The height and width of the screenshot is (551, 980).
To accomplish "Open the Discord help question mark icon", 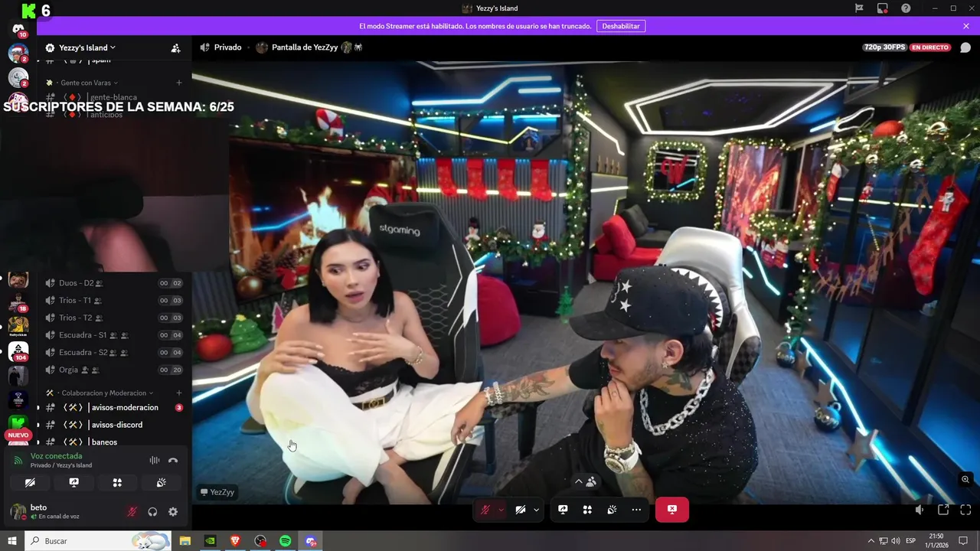I will [x=906, y=8].
